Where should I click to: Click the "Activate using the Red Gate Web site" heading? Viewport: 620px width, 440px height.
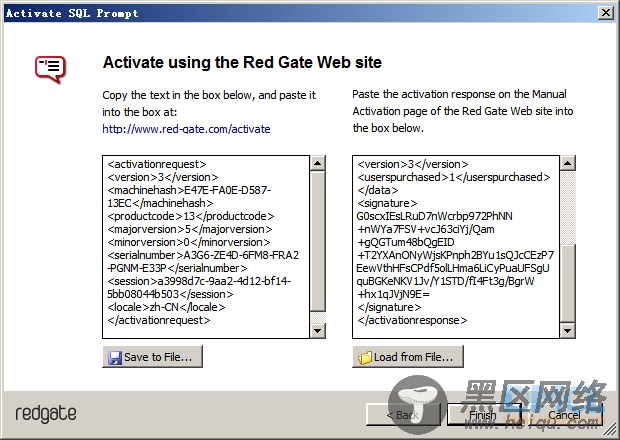[242, 62]
